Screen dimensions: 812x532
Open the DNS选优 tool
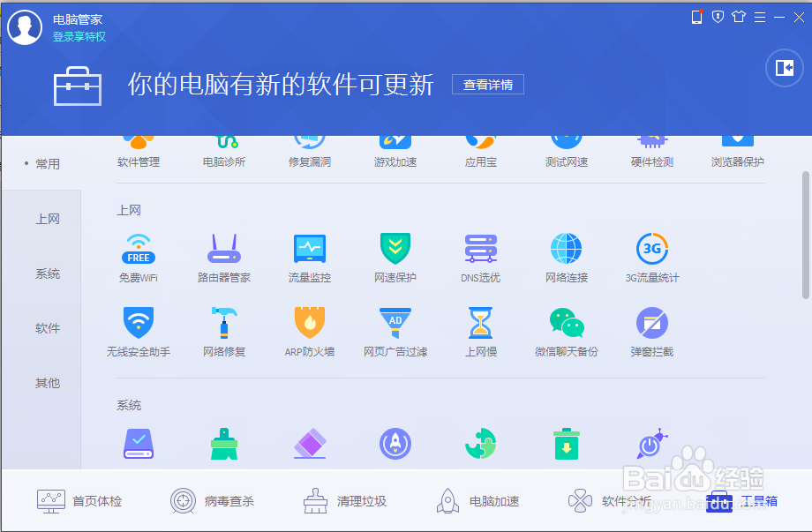tap(480, 258)
